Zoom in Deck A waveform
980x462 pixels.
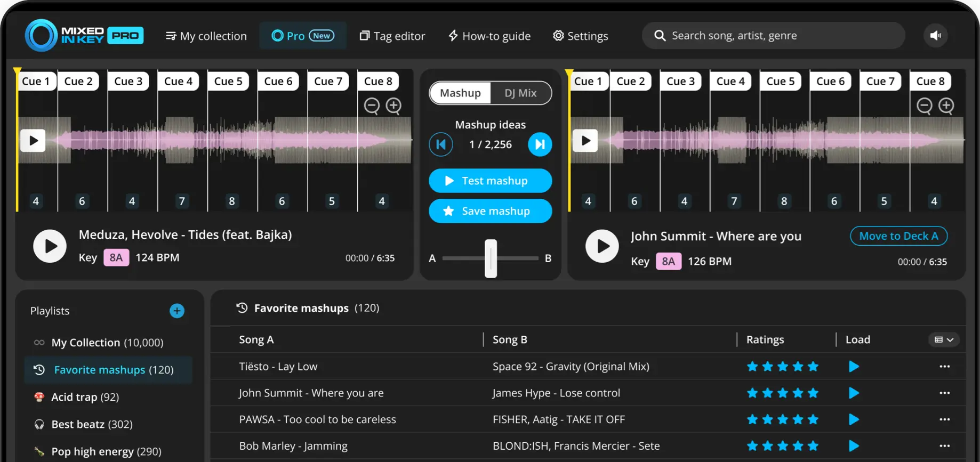click(393, 106)
